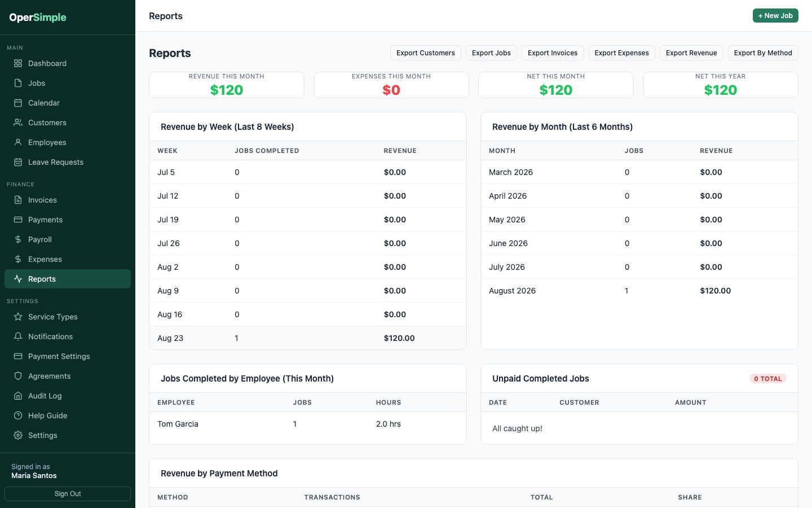Click the $120.00 August 2026 revenue
This screenshot has width=812, height=508.
point(716,291)
